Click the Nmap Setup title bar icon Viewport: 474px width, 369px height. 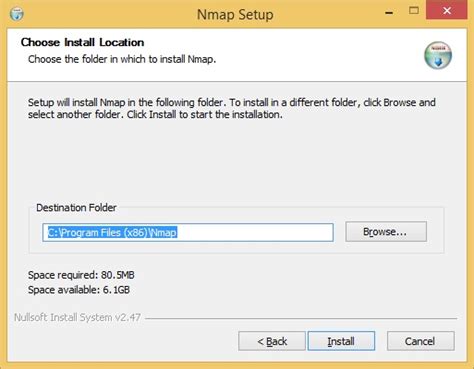coord(17,14)
